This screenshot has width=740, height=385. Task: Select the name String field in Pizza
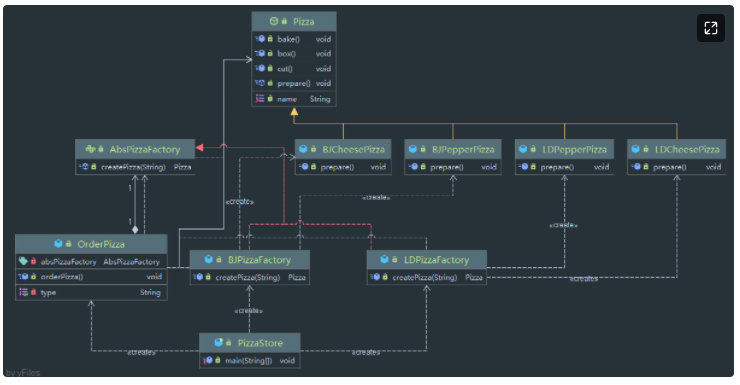[x=294, y=99]
